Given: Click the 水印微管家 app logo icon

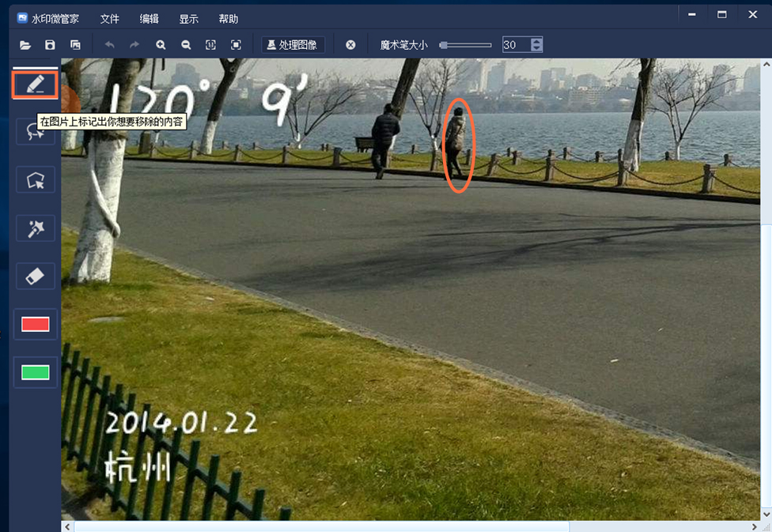Looking at the screenshot, I should (x=22, y=18).
